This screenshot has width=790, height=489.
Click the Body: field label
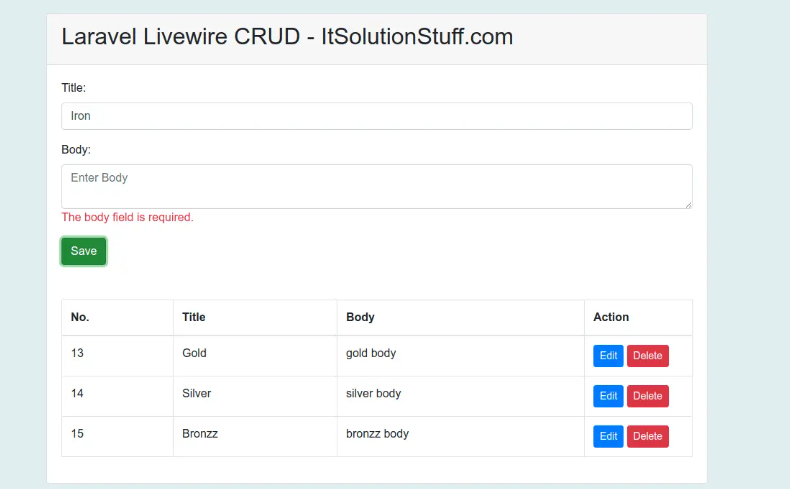click(76, 150)
